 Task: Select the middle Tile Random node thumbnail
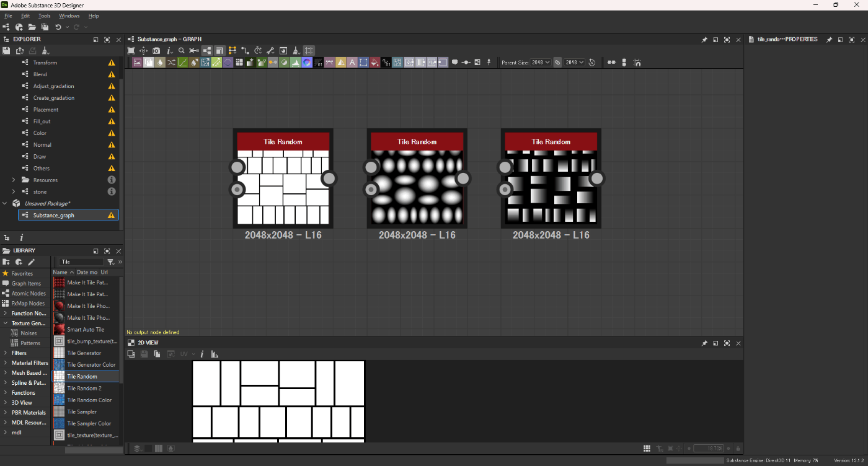coord(417,187)
